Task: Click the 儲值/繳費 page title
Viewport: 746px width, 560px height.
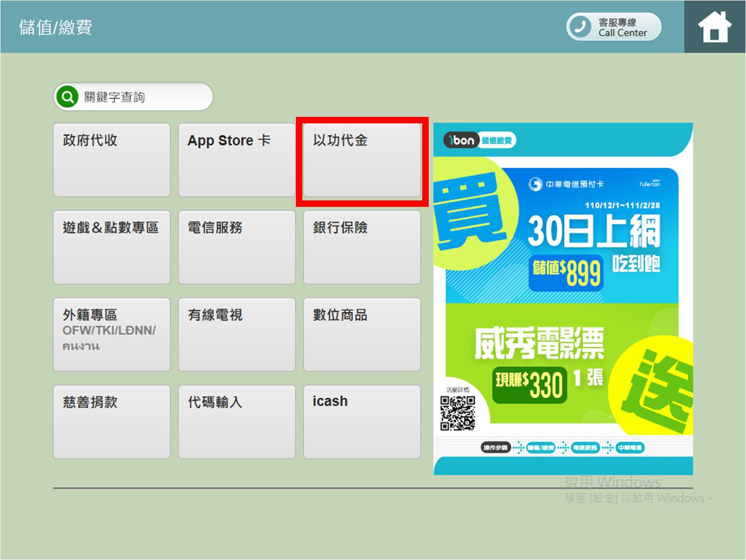Action: pyautogui.click(x=56, y=27)
